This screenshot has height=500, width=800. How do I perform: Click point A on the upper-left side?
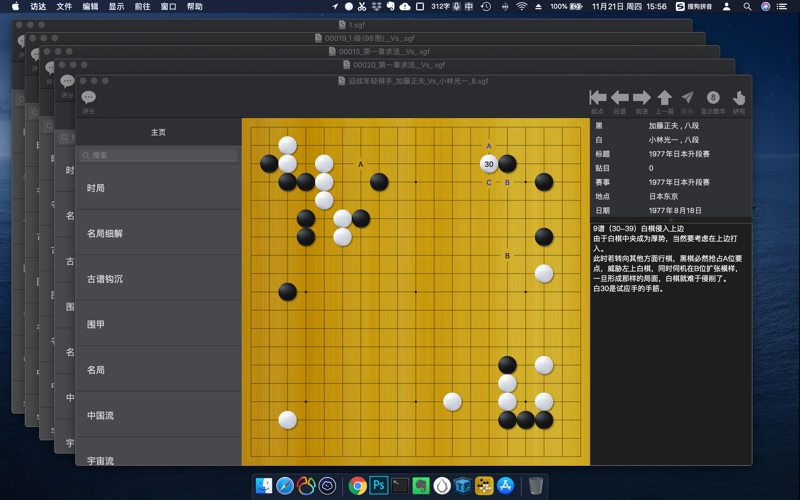coord(361,164)
